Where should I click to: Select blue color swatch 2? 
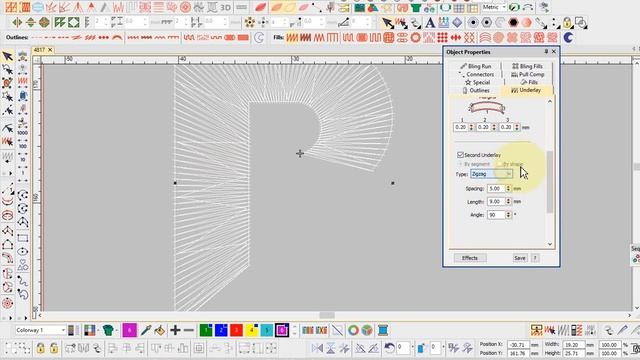tap(221, 330)
